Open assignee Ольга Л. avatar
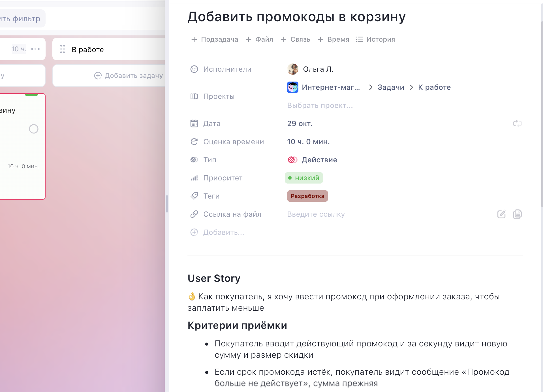 [293, 69]
